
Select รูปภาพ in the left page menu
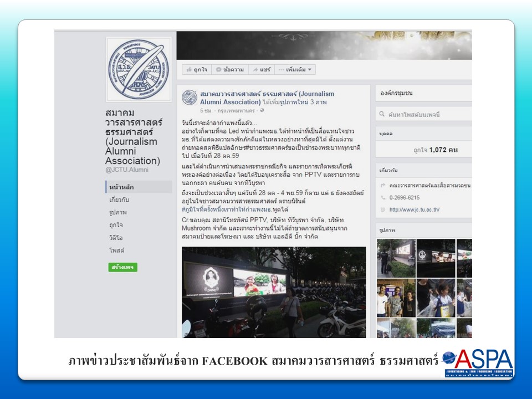(x=117, y=212)
